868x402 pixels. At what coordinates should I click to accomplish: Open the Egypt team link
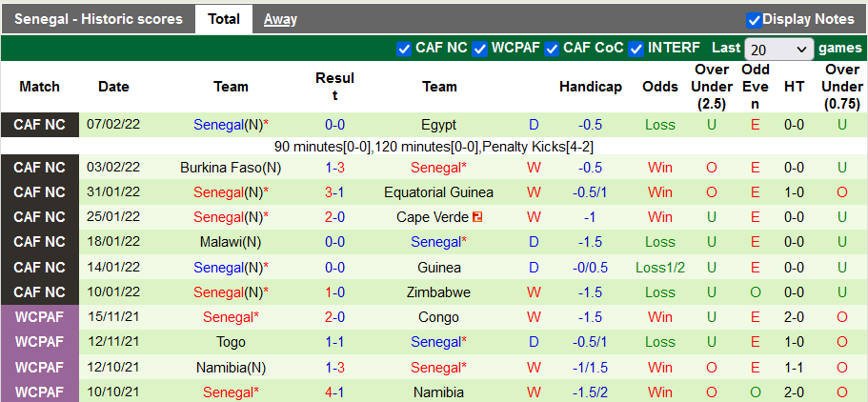pyautogui.click(x=438, y=125)
